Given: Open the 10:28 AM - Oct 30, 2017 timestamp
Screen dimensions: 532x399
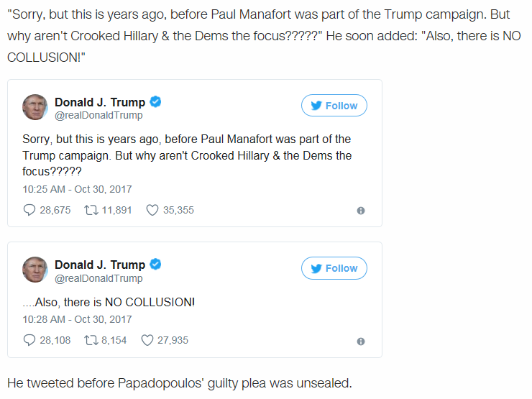Looking at the screenshot, I should click(x=77, y=318).
